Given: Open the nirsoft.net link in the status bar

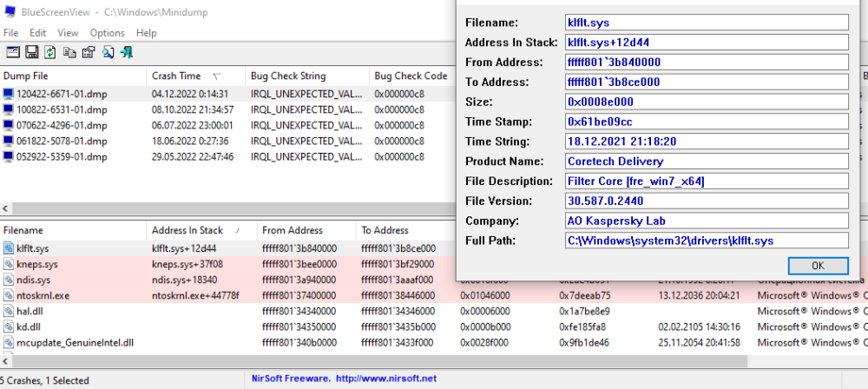Looking at the screenshot, I should 385,379.
